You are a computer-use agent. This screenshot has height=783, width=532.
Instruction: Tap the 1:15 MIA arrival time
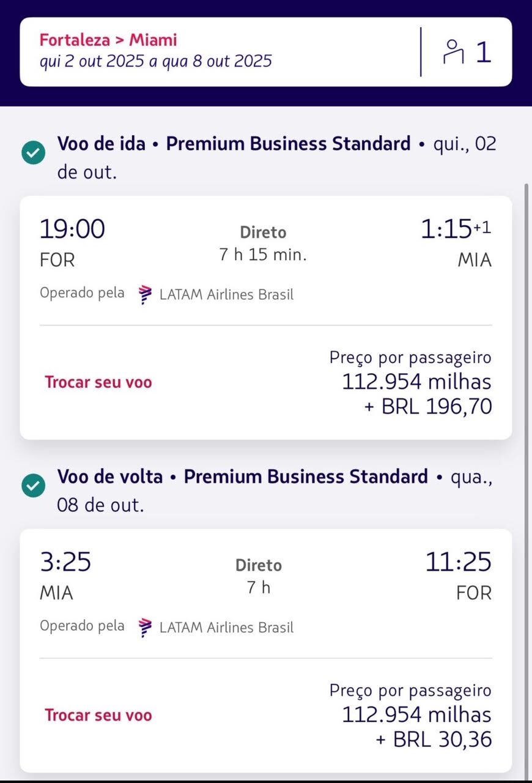455,229
